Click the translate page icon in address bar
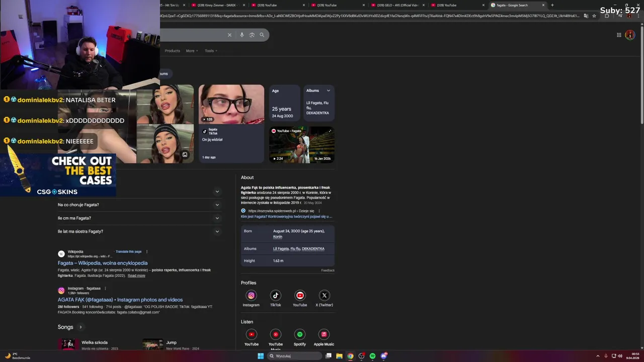This screenshot has width=644, height=362. pos(586,16)
